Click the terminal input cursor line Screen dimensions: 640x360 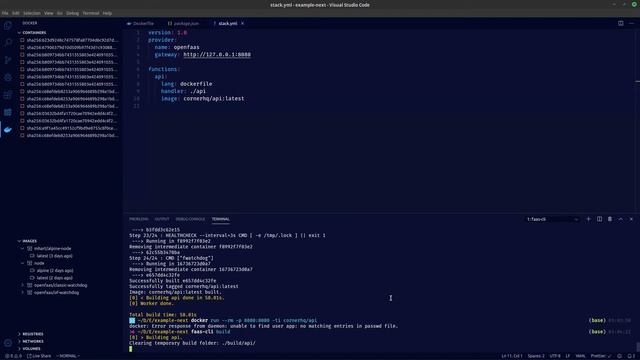coord(131,349)
